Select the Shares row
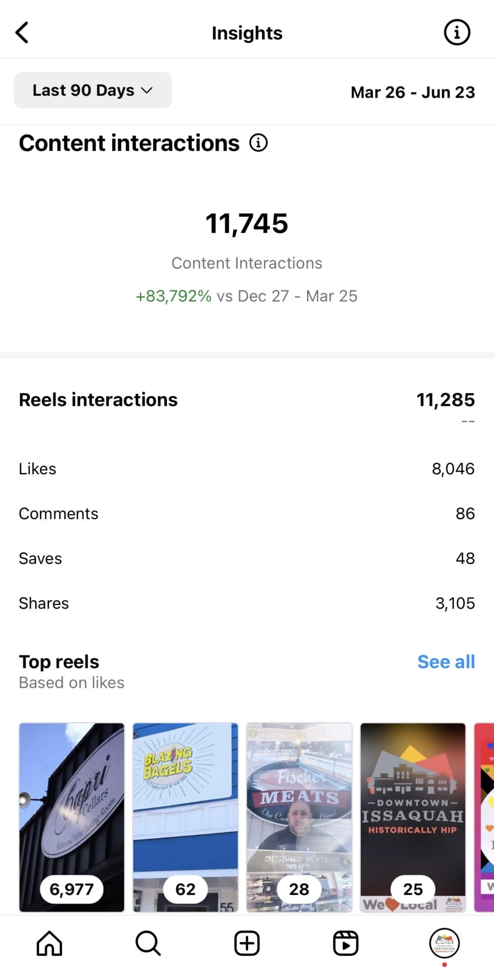This screenshot has height=980, width=494. tap(247, 603)
